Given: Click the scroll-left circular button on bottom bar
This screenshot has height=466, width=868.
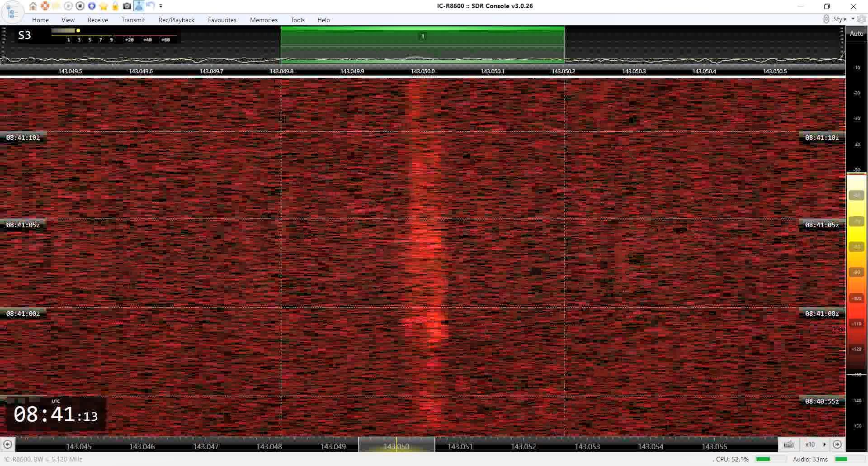Looking at the screenshot, I should point(7,445).
